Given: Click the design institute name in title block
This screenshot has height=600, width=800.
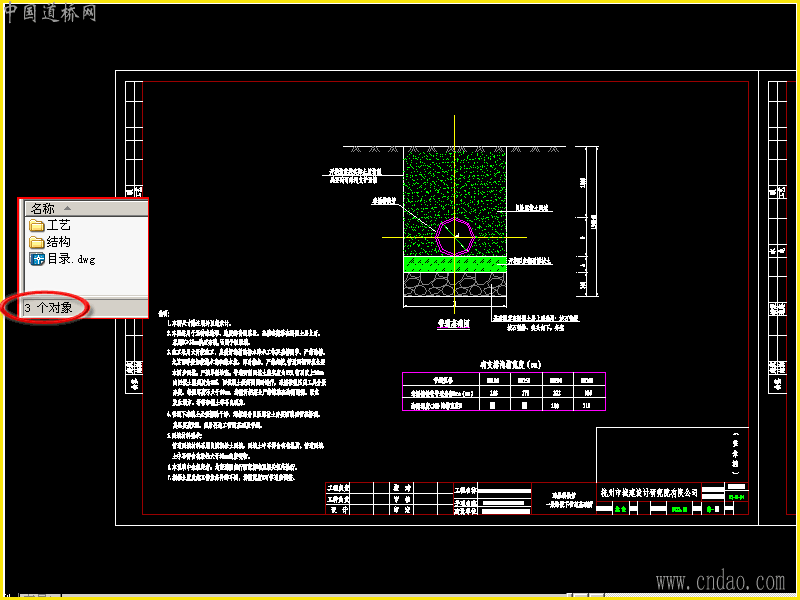Looking at the screenshot, I should (649, 492).
